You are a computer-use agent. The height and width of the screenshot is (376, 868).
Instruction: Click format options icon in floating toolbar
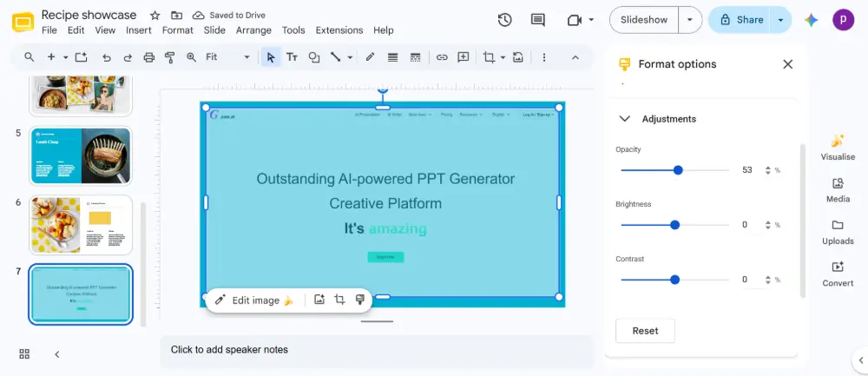coord(360,300)
